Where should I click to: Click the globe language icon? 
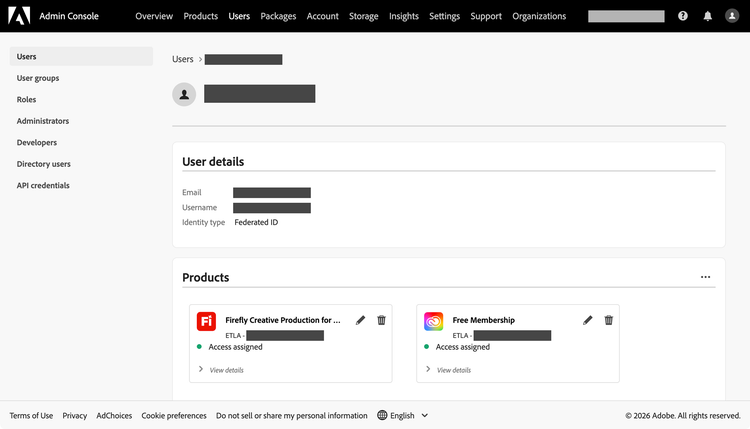pos(382,415)
